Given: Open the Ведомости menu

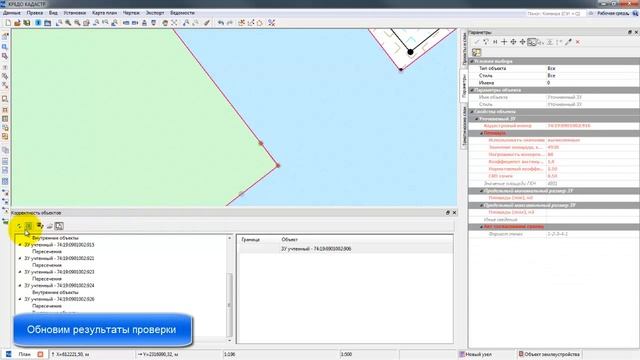Looking at the screenshot, I should pos(182,13).
